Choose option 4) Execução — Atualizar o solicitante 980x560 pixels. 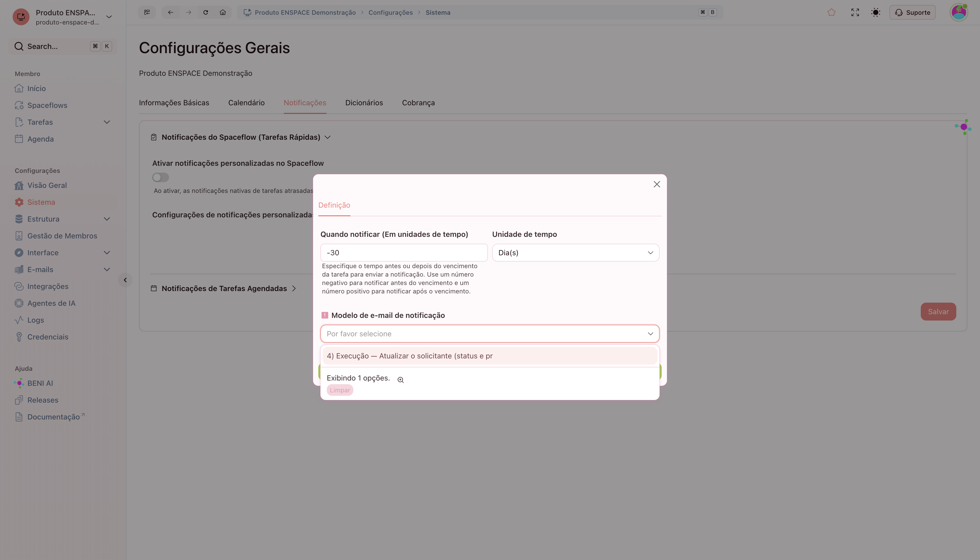point(490,356)
